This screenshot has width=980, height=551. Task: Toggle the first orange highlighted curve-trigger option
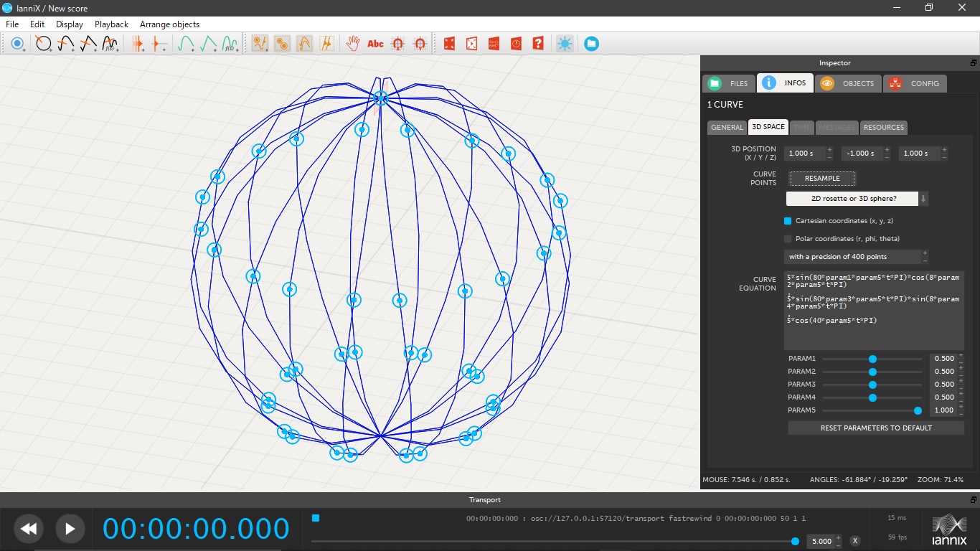[260, 44]
